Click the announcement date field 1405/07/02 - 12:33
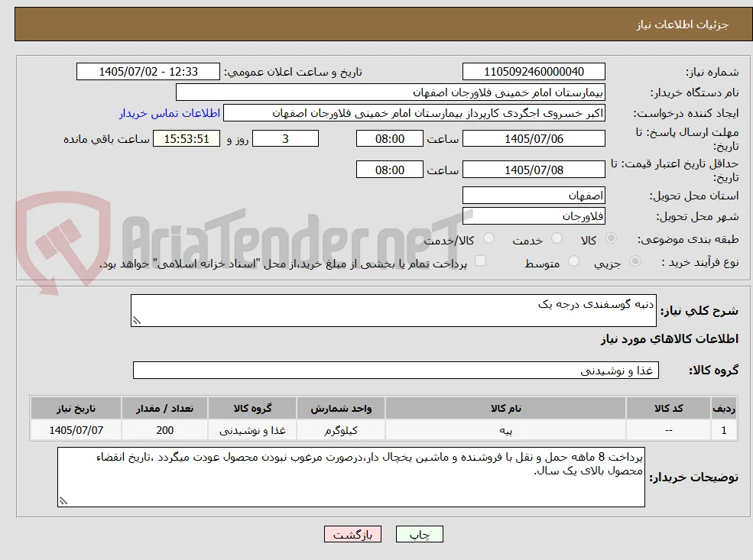Viewport: 753px width, 560px height. click(148, 72)
